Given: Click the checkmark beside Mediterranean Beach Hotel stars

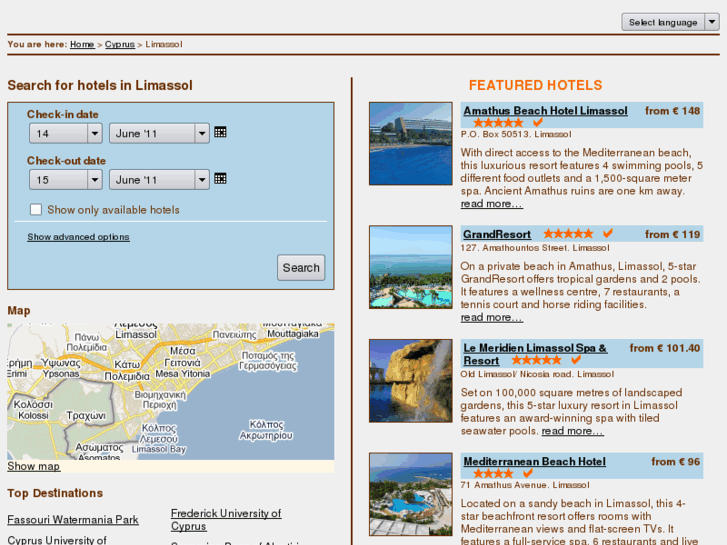Looking at the screenshot, I should [528, 473].
